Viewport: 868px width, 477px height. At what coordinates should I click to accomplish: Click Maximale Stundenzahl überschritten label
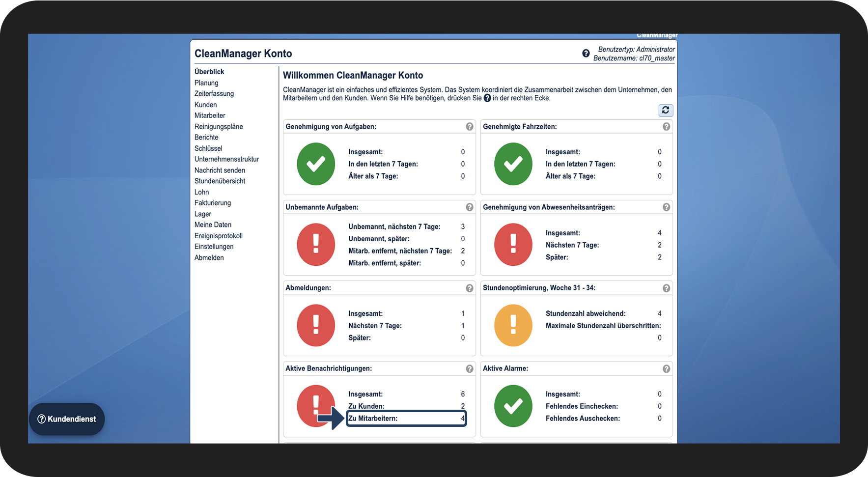pyautogui.click(x=603, y=326)
